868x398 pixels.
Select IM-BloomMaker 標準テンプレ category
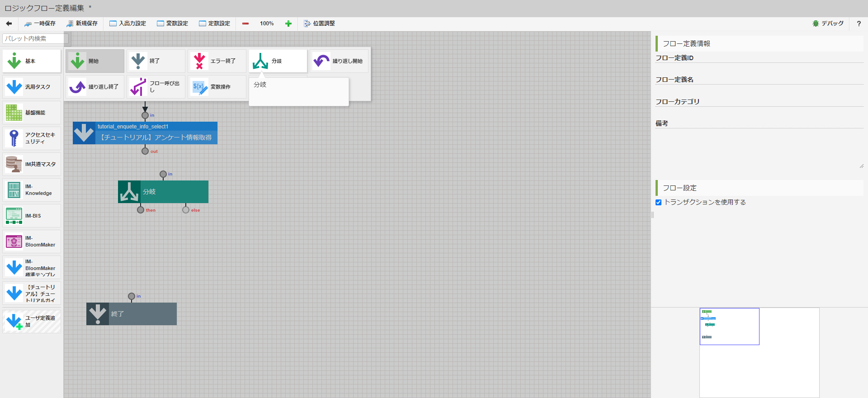click(32, 267)
